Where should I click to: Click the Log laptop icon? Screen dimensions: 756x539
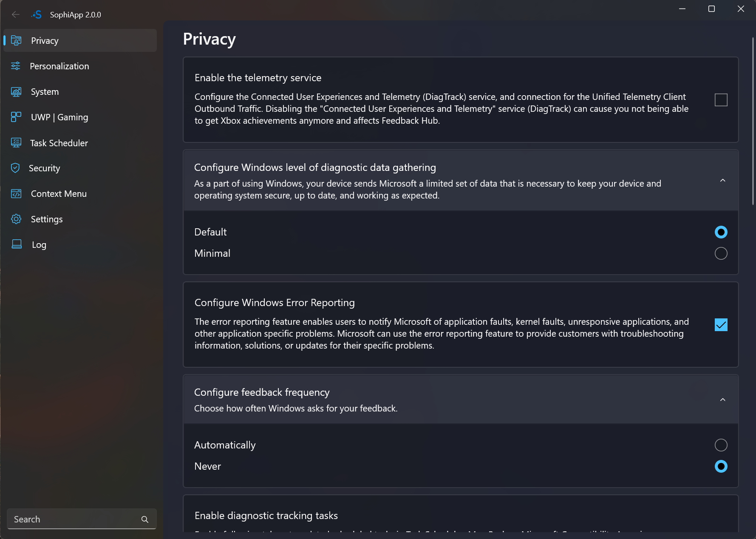[x=17, y=244]
